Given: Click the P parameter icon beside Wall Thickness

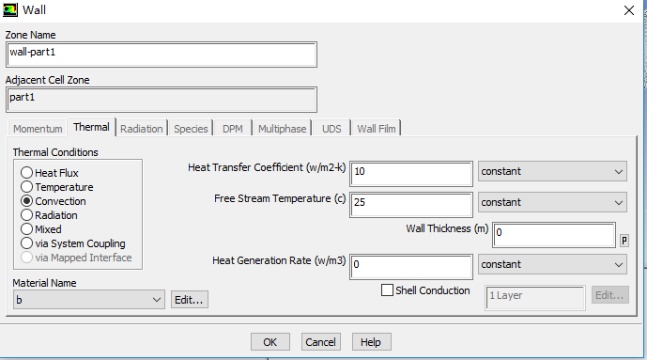Looking at the screenshot, I should 624,240.
